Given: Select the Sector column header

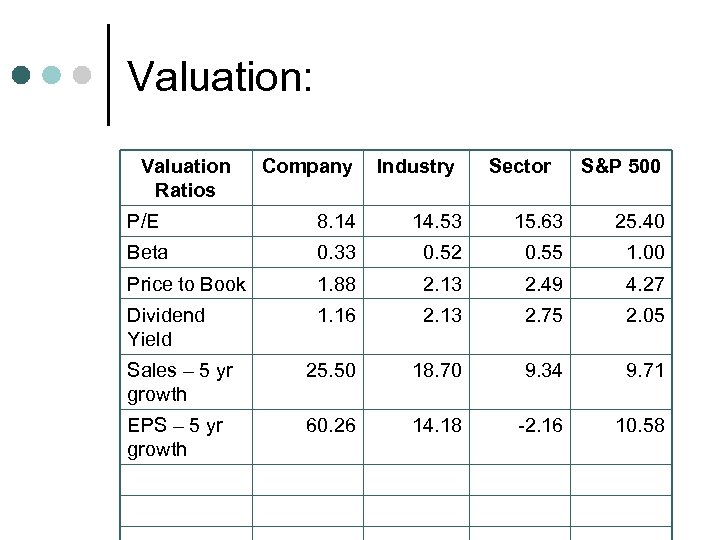Looking at the screenshot, I should click(x=519, y=167).
